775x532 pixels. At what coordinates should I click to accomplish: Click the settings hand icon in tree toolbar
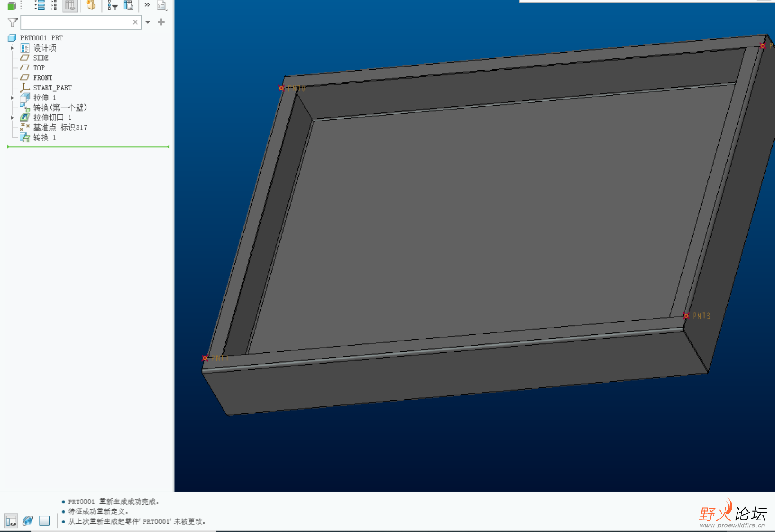91,5
